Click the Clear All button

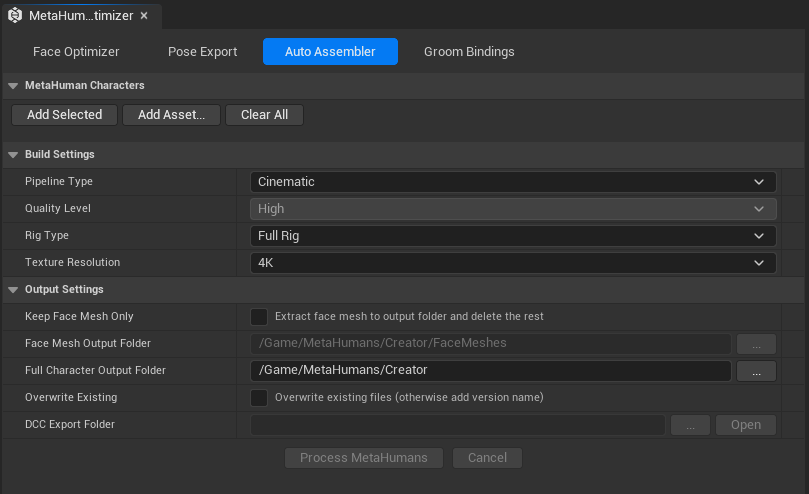tap(264, 115)
